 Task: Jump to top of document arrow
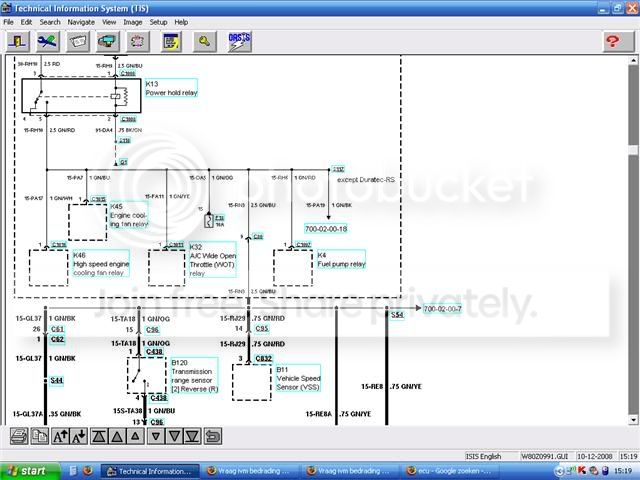(99, 436)
